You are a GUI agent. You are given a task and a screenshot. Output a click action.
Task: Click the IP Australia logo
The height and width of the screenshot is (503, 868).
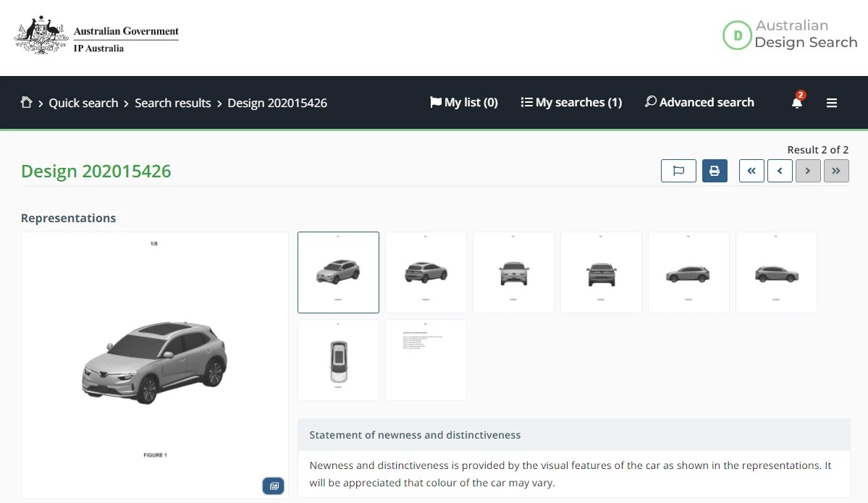point(95,36)
